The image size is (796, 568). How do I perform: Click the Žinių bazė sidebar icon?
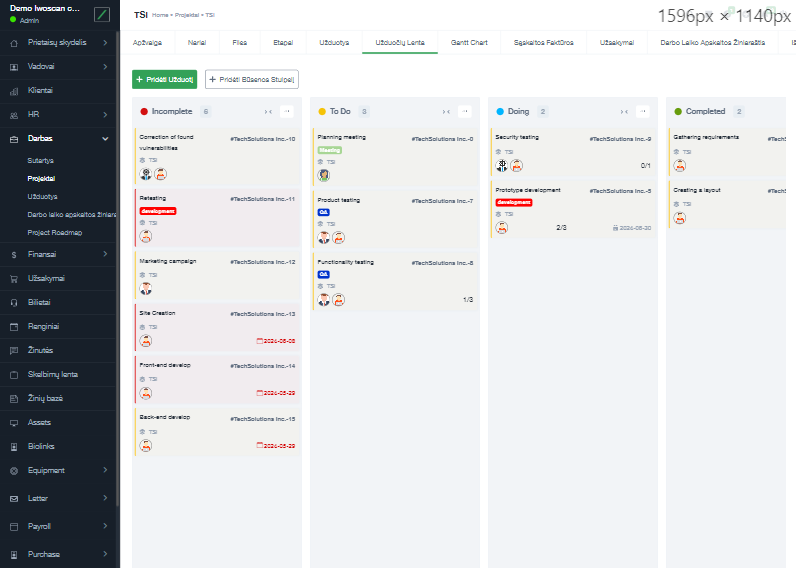[x=14, y=399]
